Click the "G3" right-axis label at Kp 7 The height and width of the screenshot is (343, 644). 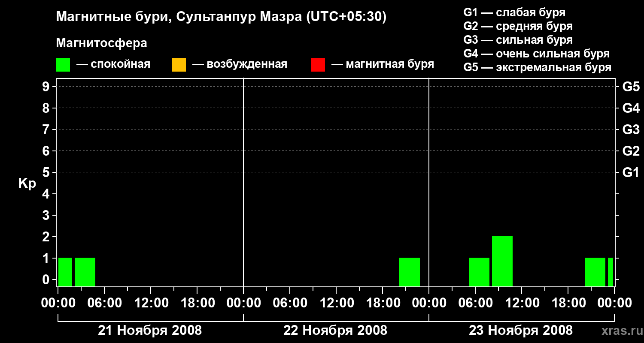pos(631,129)
